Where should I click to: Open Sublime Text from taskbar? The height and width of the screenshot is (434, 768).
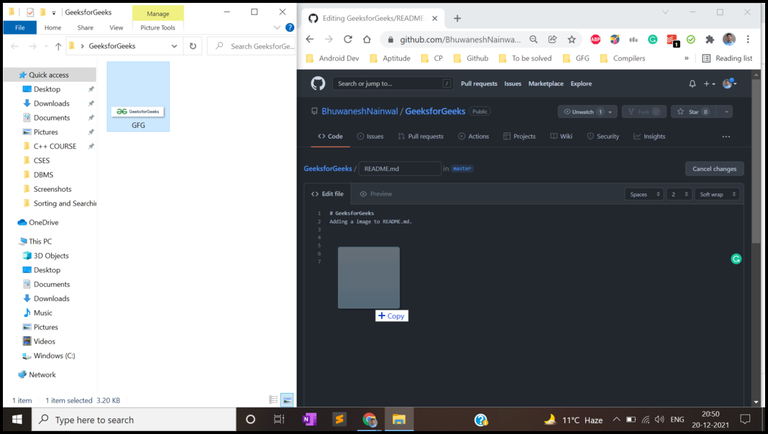339,419
